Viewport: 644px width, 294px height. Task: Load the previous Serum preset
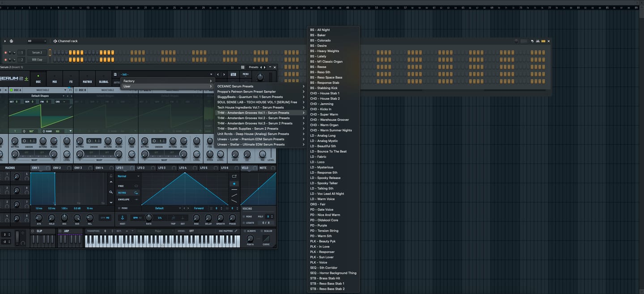[x=218, y=74]
